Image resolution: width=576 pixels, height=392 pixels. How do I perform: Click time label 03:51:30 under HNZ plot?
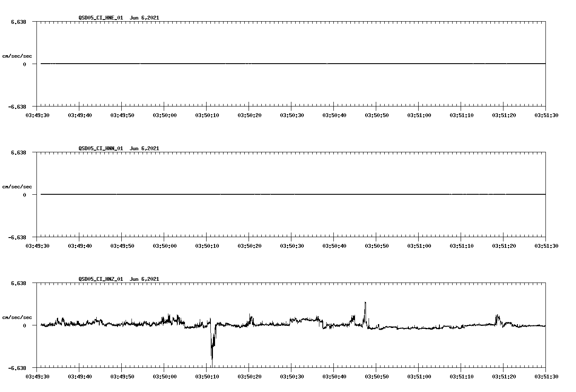(546, 377)
